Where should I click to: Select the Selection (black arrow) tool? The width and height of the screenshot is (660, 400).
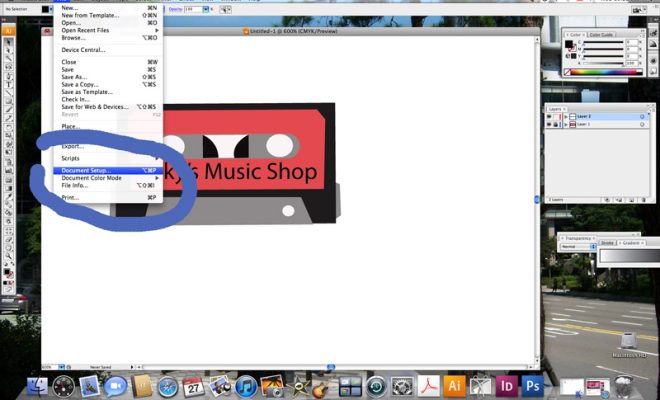pyautogui.click(x=8, y=42)
